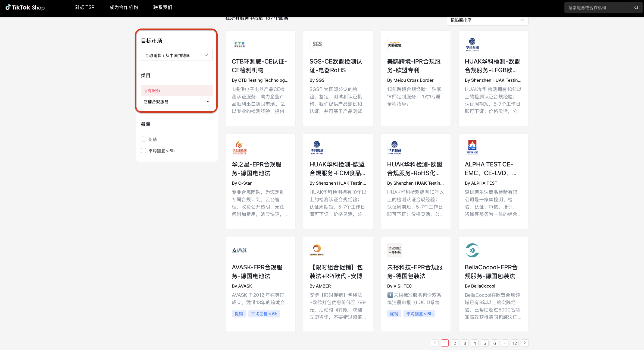Click the TikTok Shop logo

[x=25, y=7]
